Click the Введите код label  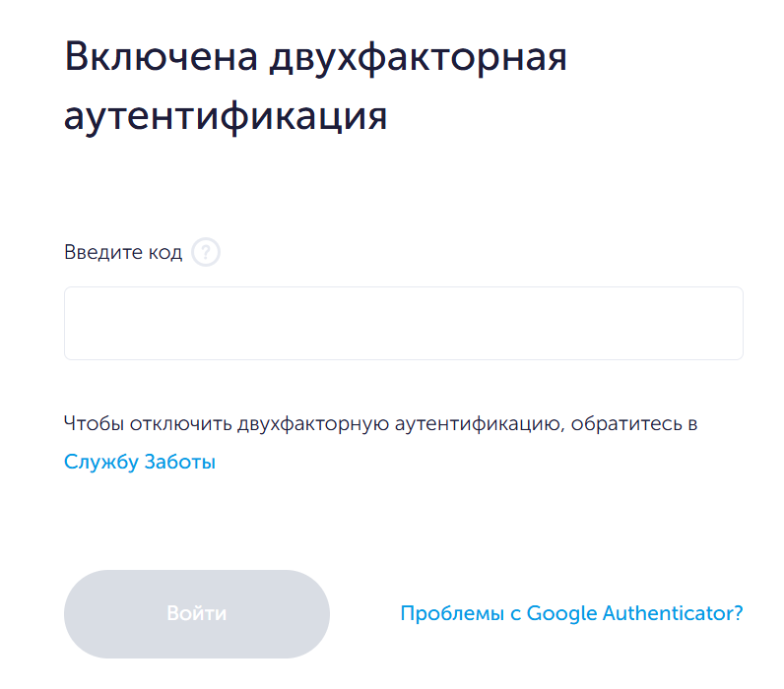123,253
